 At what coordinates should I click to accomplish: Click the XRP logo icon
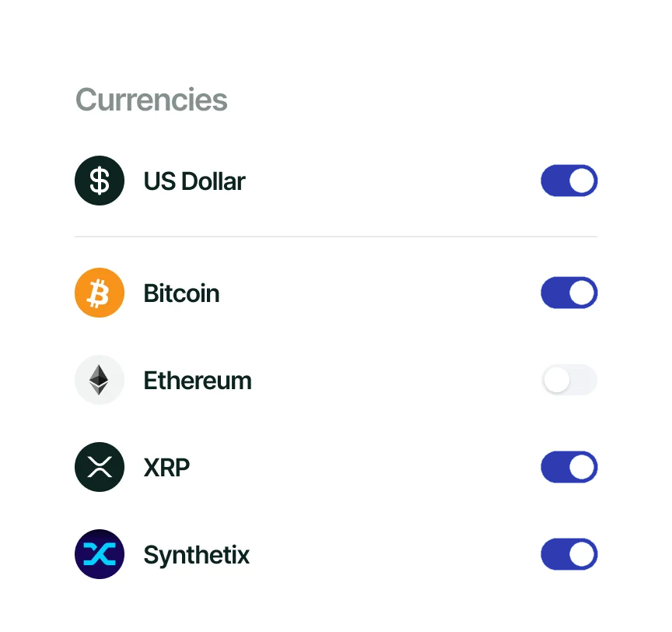(x=100, y=467)
